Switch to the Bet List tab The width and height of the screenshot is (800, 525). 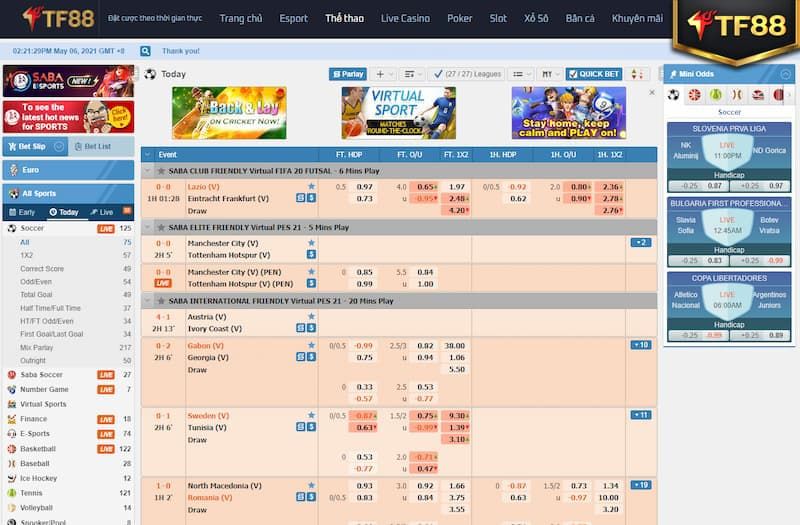click(x=101, y=147)
